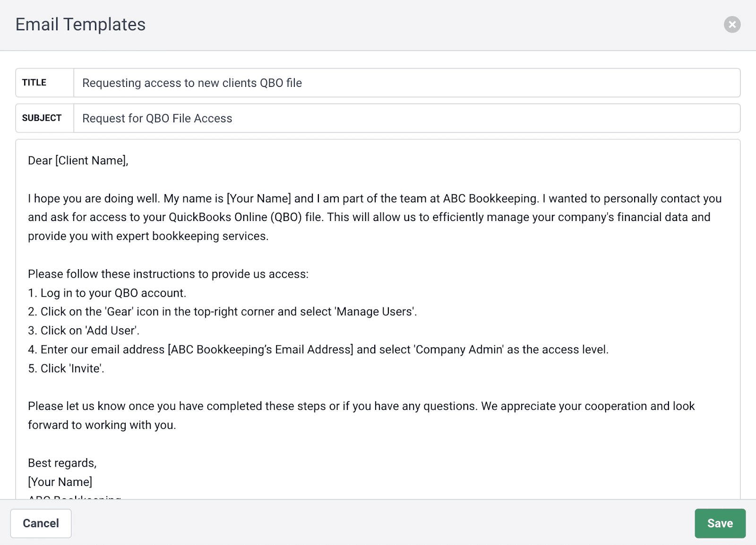
Task: Click step 1 'Log in to your QBO account'
Action: click(x=107, y=293)
